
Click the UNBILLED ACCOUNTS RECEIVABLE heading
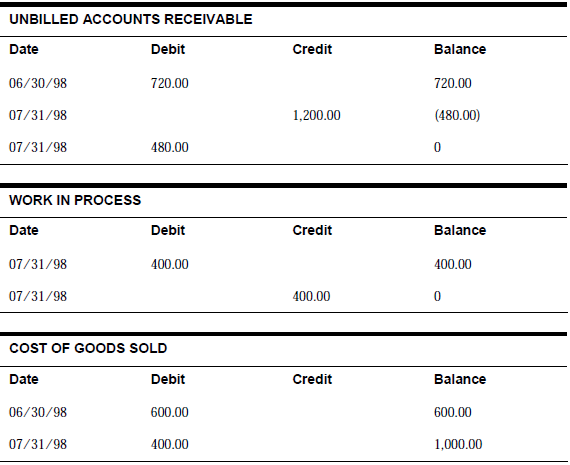point(131,19)
